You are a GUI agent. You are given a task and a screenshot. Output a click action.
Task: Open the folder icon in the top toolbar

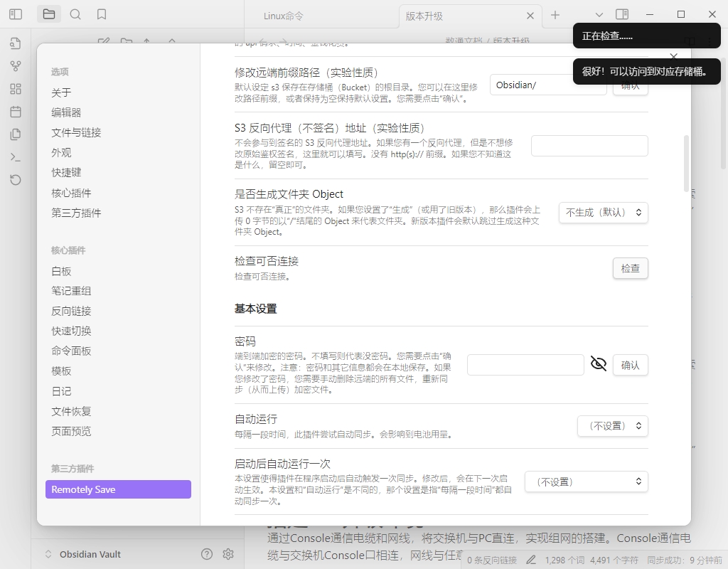point(48,14)
